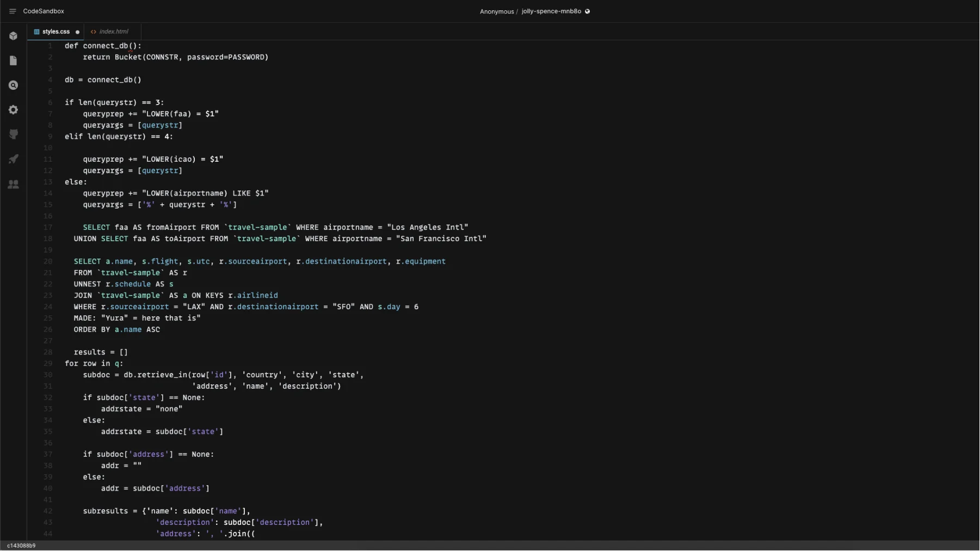Screen dimensions: 980x551
Task: Click the Anonymous user link in header
Action: coord(496,11)
